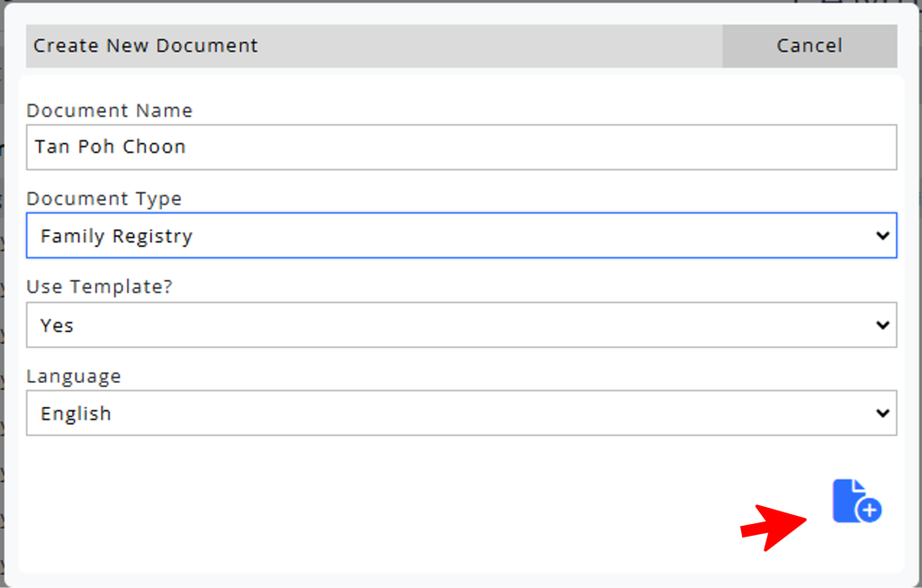Click the Use Template chevron arrow
922x588 pixels.
[882, 325]
